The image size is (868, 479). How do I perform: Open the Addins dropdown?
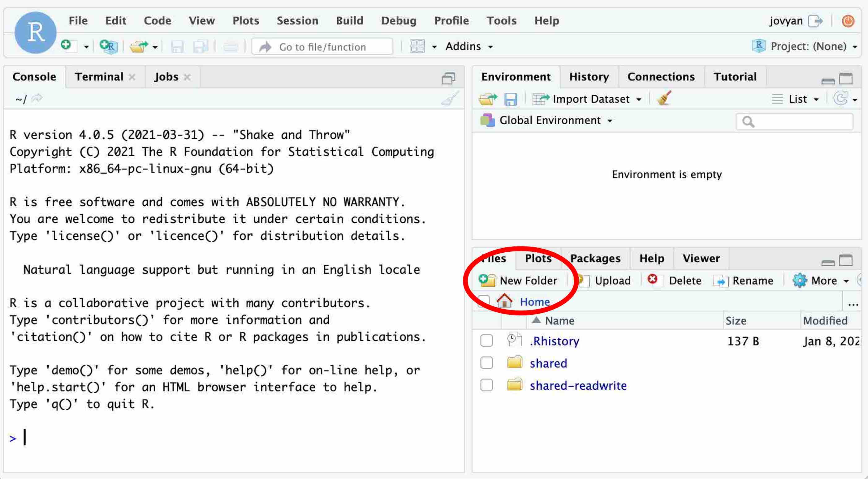pos(469,46)
